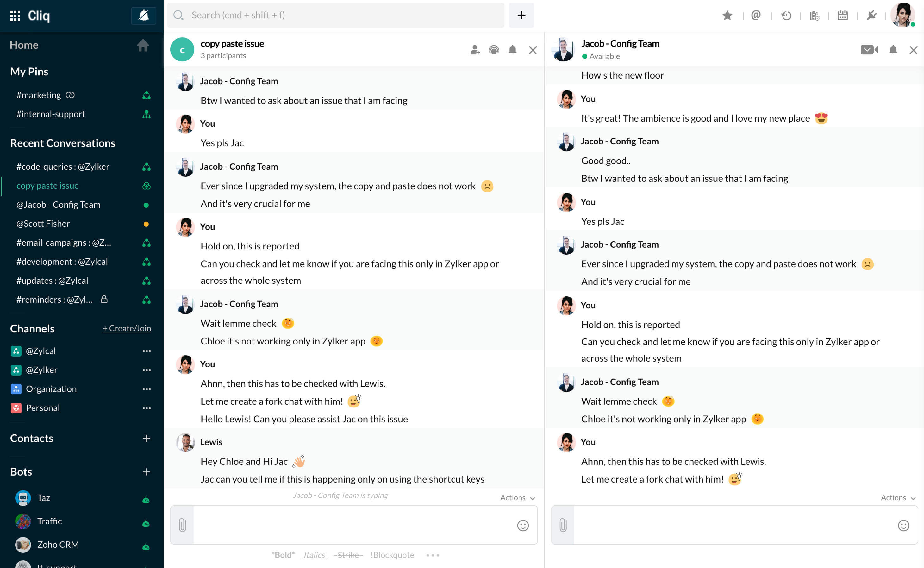The height and width of the screenshot is (568, 924).
Task: Click the _Italics_ formatting hint
Action: 314,555
